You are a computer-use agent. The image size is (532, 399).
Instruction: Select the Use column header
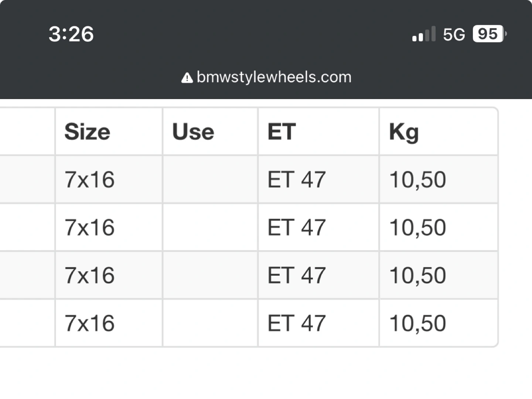(193, 132)
